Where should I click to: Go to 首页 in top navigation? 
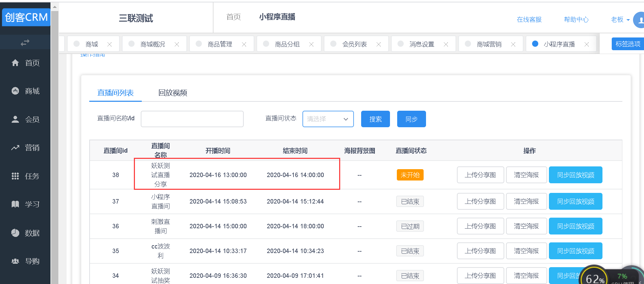pyautogui.click(x=233, y=17)
